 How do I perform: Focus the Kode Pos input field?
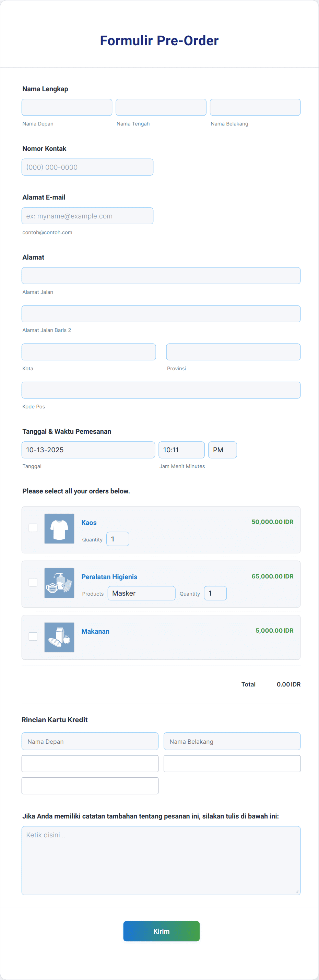(x=161, y=390)
